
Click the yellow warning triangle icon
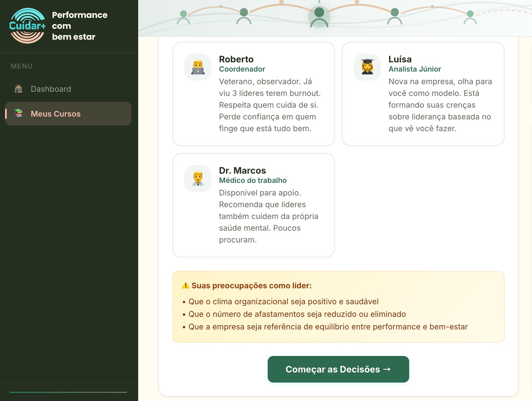point(185,286)
